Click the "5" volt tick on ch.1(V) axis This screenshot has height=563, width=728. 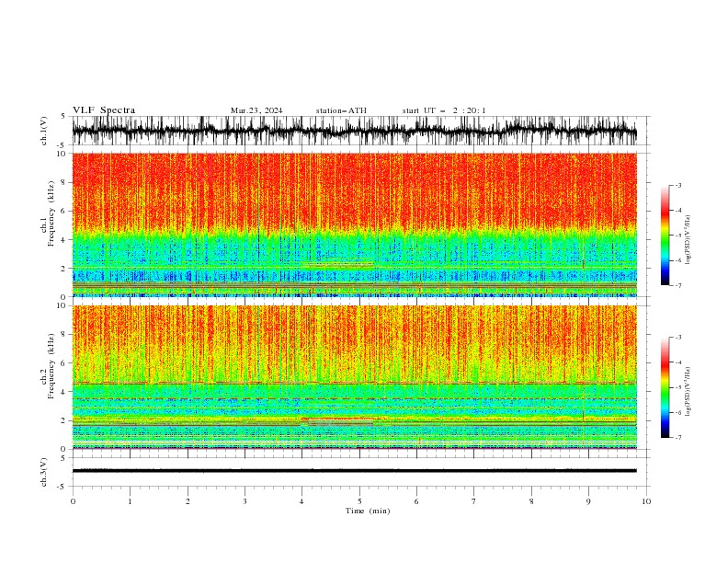(63, 116)
